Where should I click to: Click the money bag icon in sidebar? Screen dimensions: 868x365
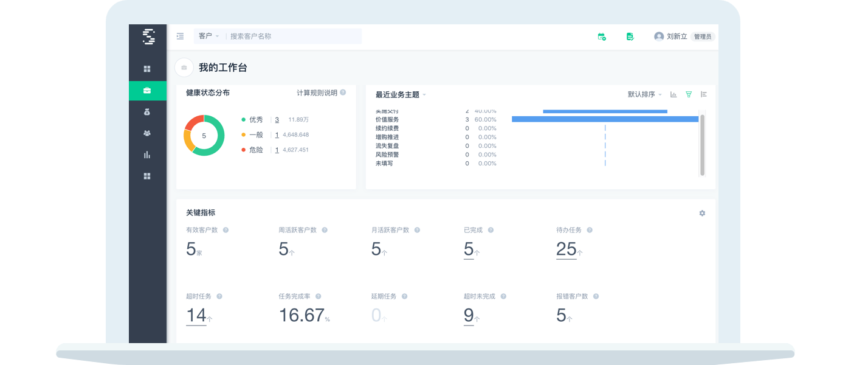point(147,112)
